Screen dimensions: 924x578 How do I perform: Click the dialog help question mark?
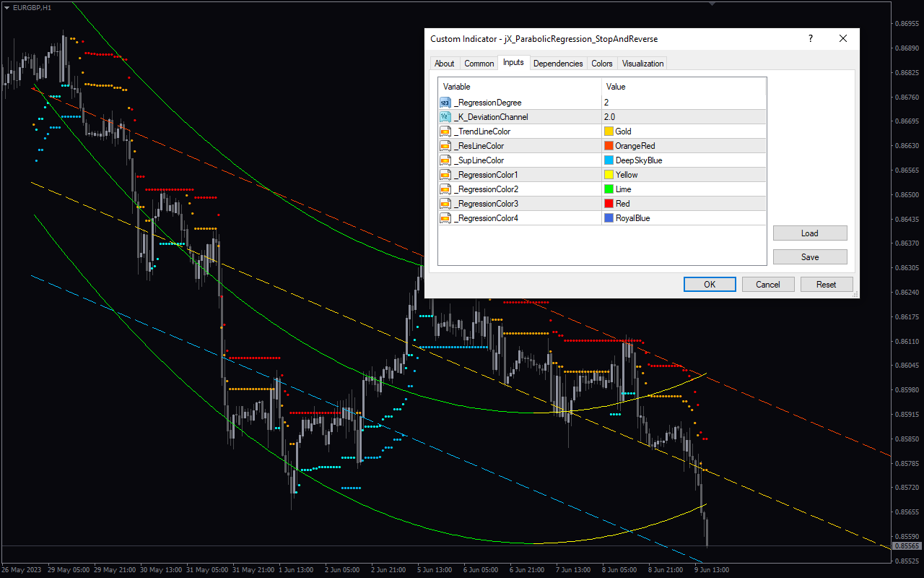pyautogui.click(x=810, y=39)
